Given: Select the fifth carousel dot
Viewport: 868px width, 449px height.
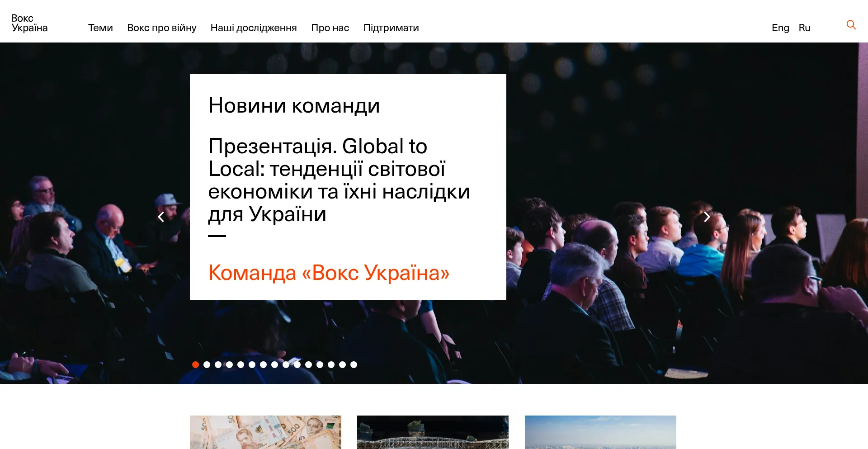Looking at the screenshot, I should [241, 364].
